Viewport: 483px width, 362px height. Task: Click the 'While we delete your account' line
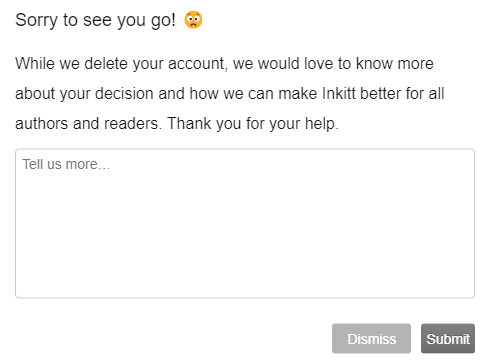tap(120, 63)
